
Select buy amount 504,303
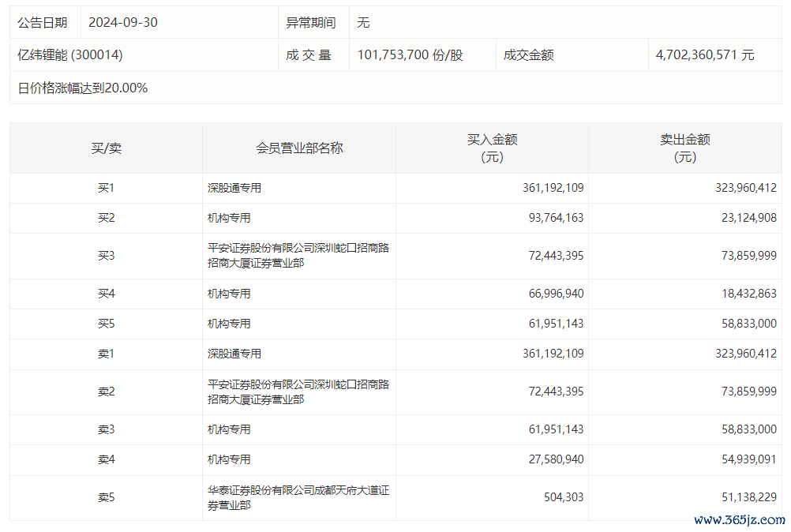pos(564,498)
